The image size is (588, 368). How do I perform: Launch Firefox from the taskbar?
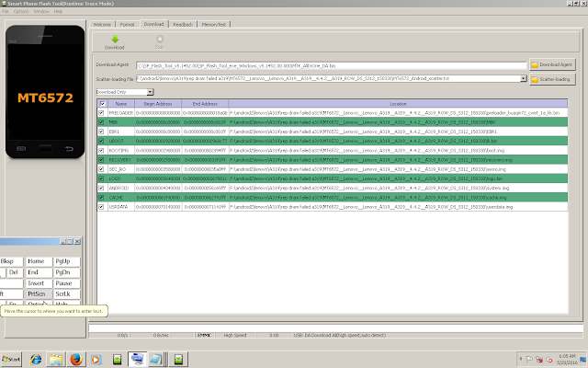tap(76, 360)
